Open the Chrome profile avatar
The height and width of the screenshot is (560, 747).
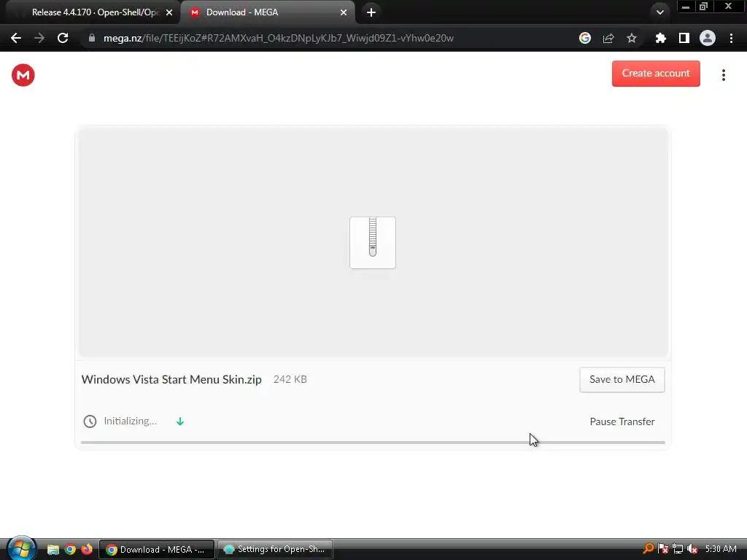click(x=708, y=38)
